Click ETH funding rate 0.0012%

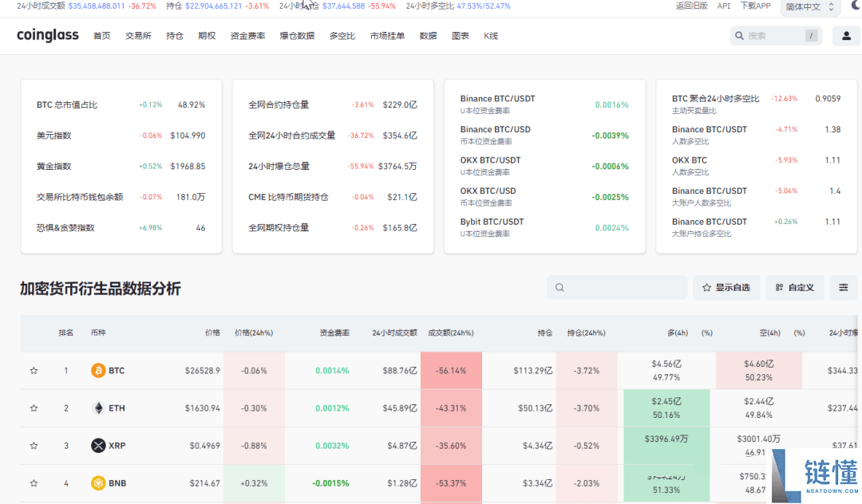(x=332, y=408)
